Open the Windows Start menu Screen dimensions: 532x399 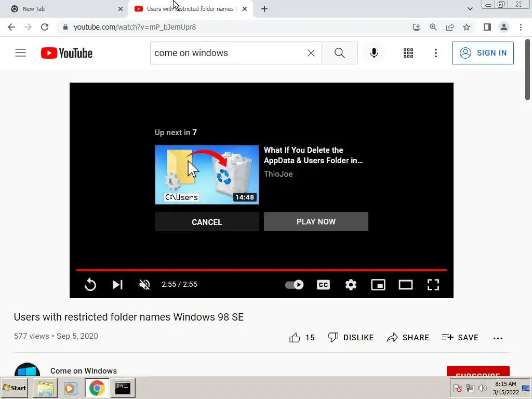[14, 388]
